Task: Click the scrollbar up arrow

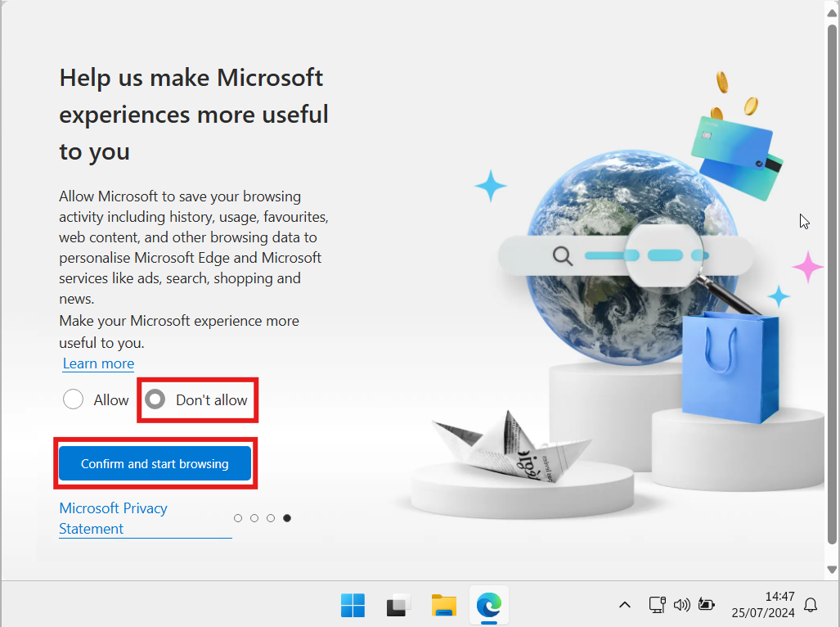Action: (x=832, y=13)
